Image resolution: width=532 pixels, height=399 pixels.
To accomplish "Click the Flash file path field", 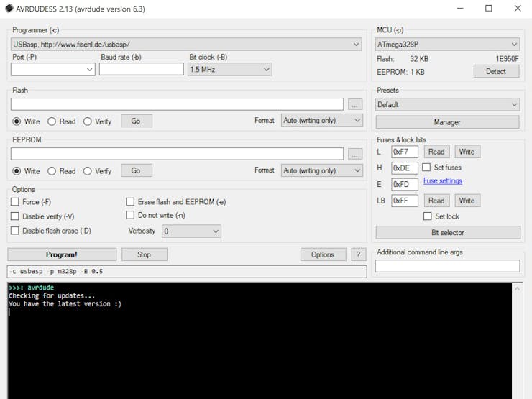I will [177, 104].
